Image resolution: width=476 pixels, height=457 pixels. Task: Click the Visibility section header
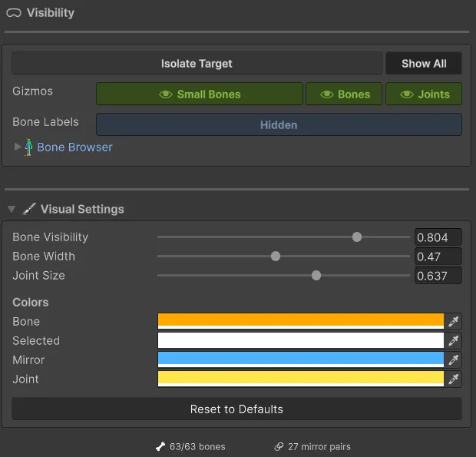point(51,13)
